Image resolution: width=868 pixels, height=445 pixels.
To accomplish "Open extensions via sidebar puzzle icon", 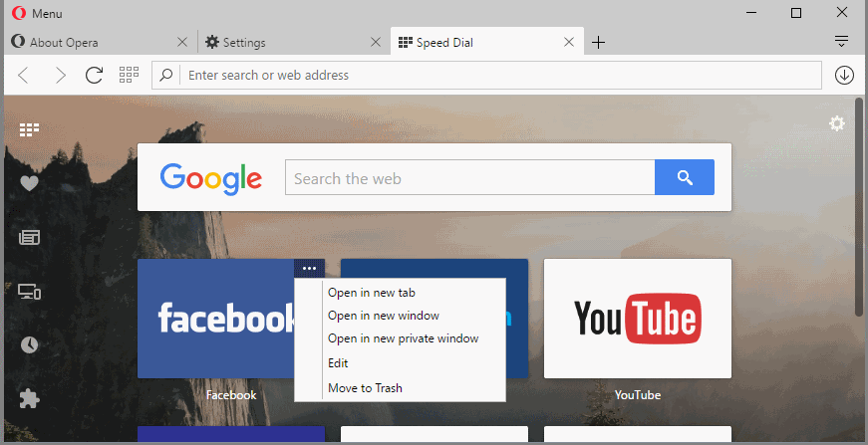I will click(29, 398).
